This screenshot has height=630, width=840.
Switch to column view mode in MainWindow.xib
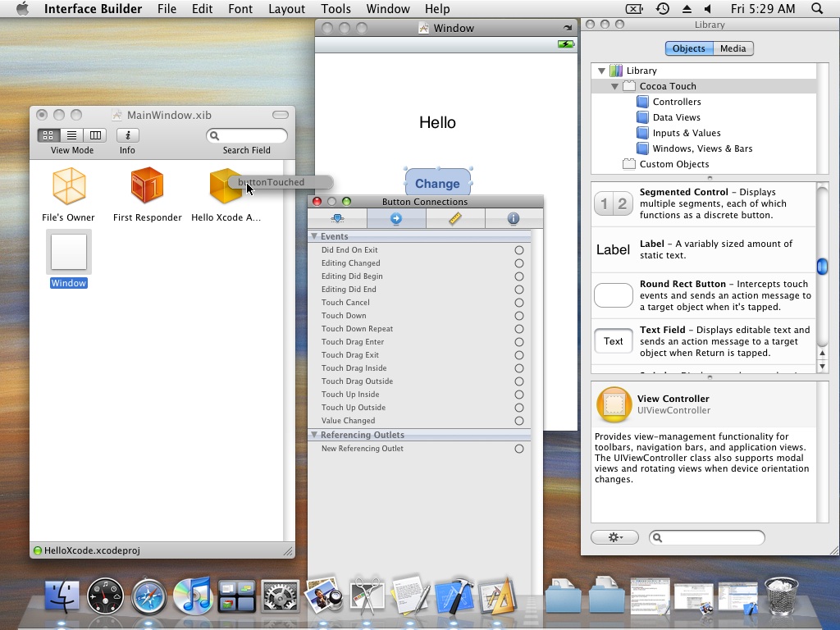click(x=95, y=135)
